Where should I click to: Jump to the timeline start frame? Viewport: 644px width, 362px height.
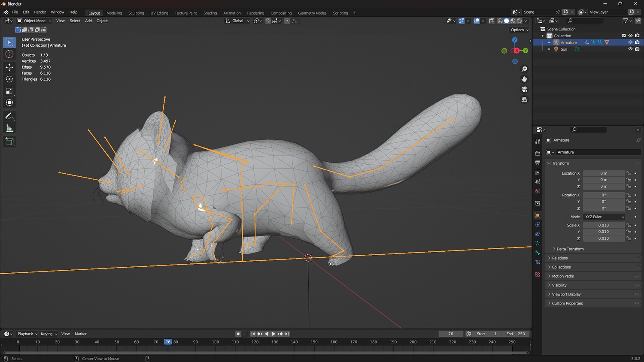coord(253,334)
